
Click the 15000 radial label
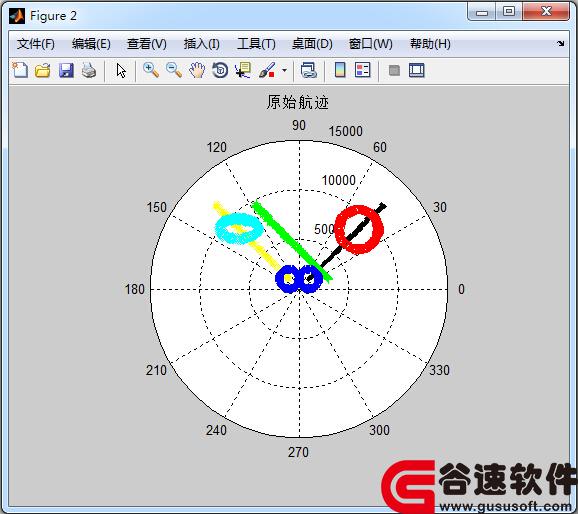point(345,131)
